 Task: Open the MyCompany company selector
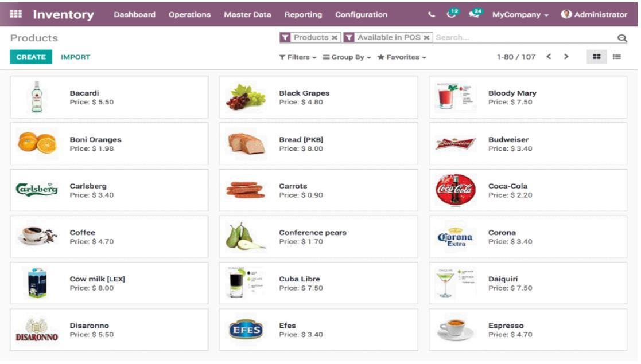coord(520,15)
